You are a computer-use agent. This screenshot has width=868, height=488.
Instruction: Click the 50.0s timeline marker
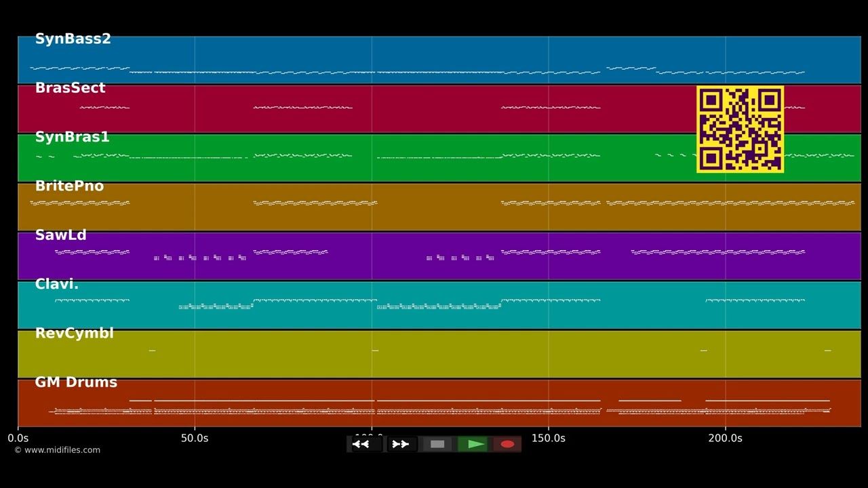195,439
